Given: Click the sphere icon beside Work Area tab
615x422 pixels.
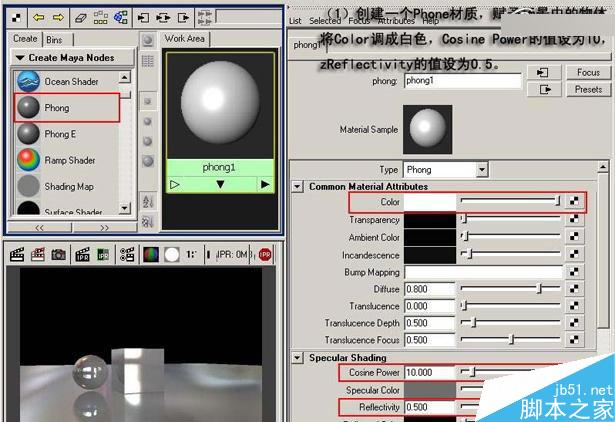Looking at the screenshot, I should 147,40.
